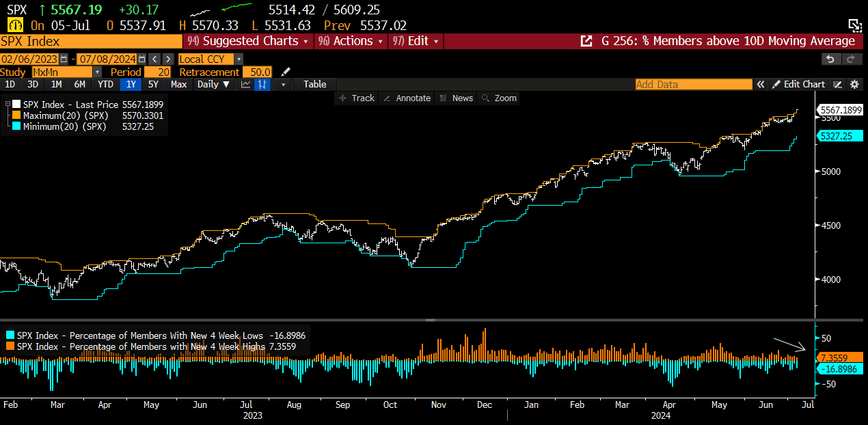Open end date calendar picker for 07/08/2024
Screen dimensions: 868x425
141,59
